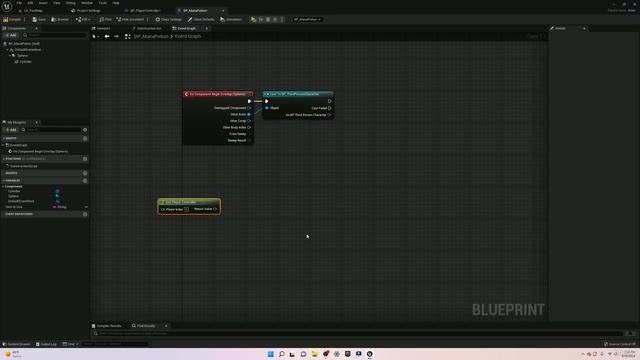
Task: Collapse the Components variable category
Action: tap(4, 187)
